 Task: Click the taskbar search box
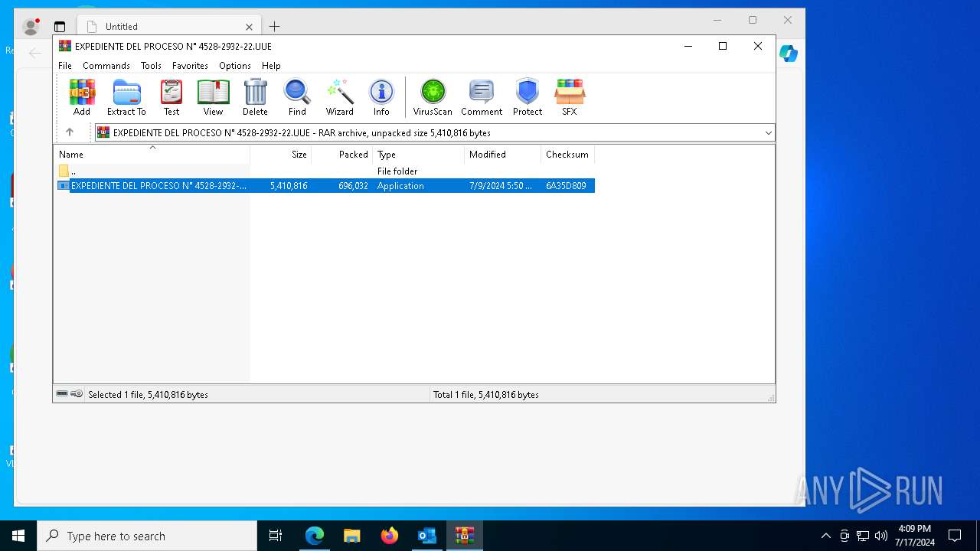(x=147, y=536)
